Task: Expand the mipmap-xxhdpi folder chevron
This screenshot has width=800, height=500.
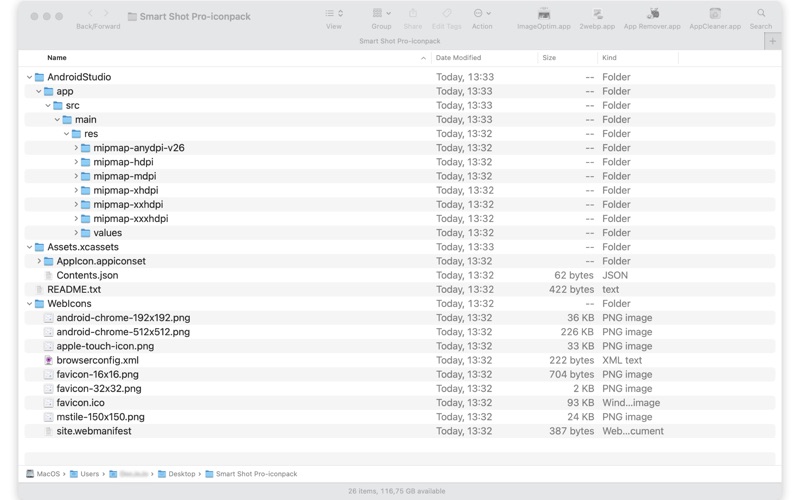Action: 76,205
